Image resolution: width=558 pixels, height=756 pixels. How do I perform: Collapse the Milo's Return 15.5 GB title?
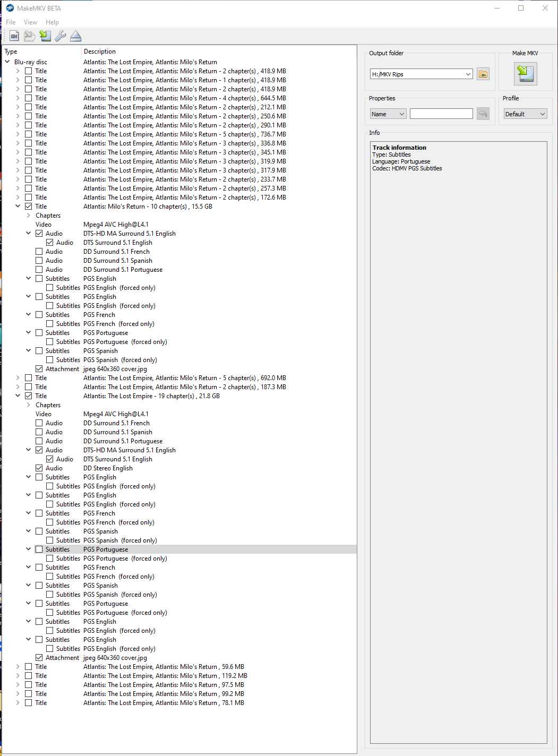point(18,207)
